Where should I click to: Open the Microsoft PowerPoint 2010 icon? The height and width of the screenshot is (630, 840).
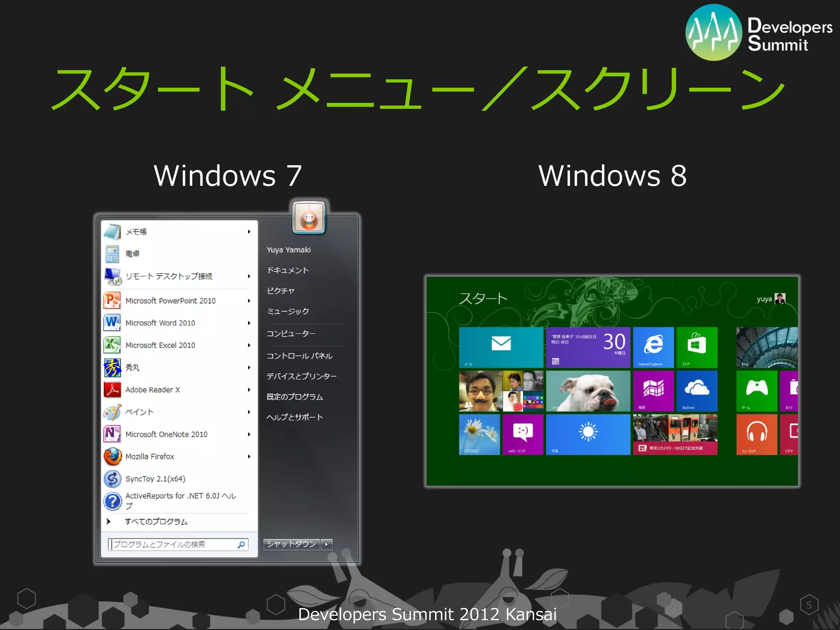click(112, 301)
